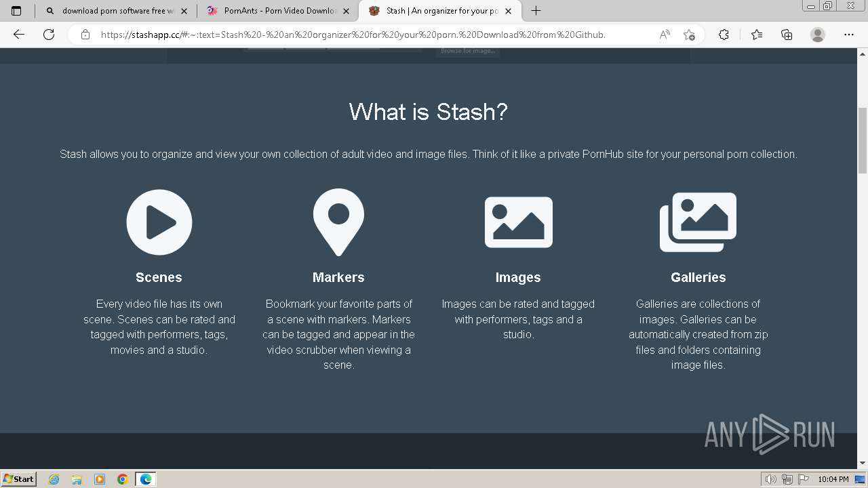
Task: Click the Scenes play-circle icon
Action: pyautogui.click(x=159, y=222)
